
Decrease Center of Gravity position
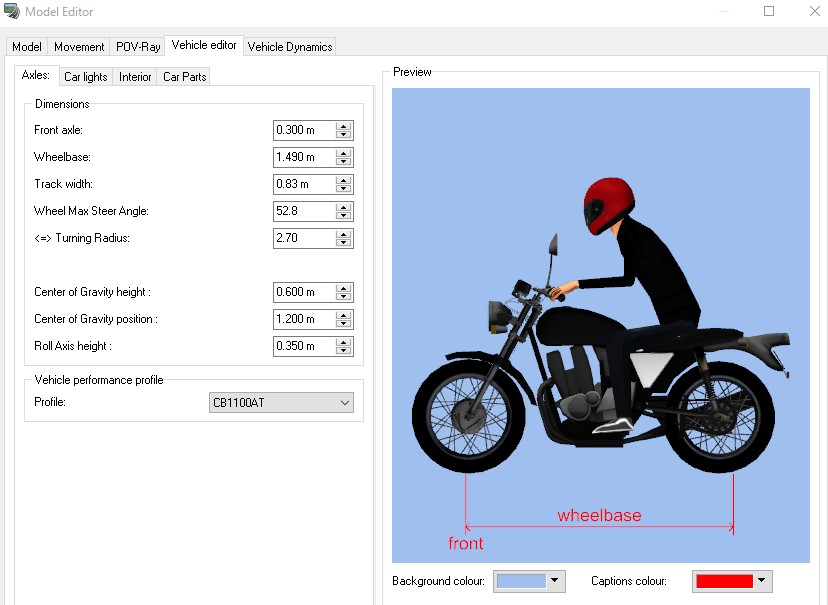(344, 323)
